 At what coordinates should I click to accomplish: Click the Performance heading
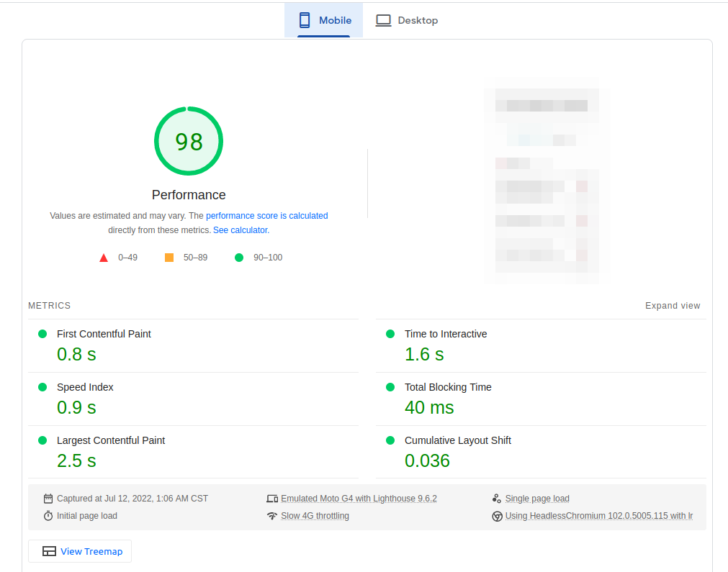189,195
